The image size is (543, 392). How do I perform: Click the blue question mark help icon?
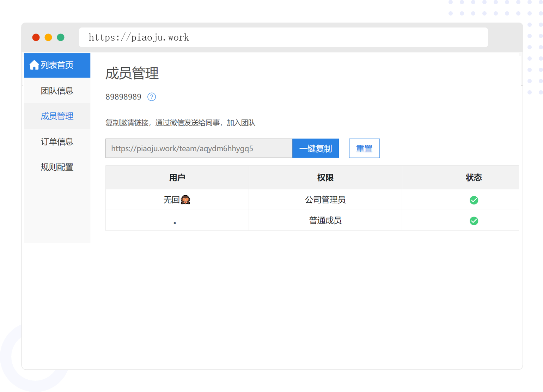coord(152,97)
